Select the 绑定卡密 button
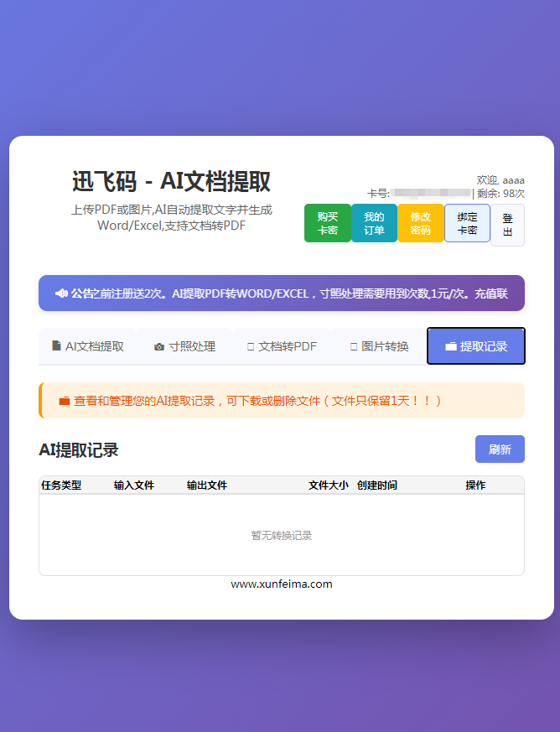The width and height of the screenshot is (560, 732). (467, 223)
